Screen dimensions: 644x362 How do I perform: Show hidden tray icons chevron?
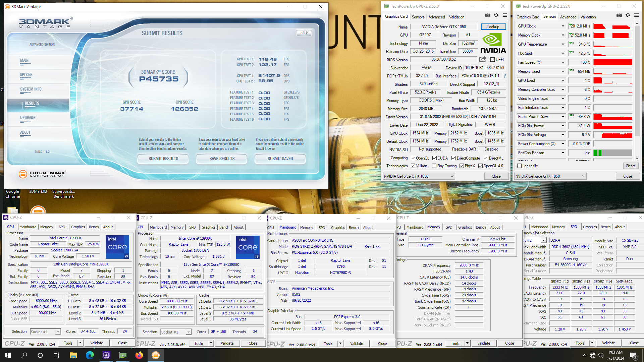585,355
